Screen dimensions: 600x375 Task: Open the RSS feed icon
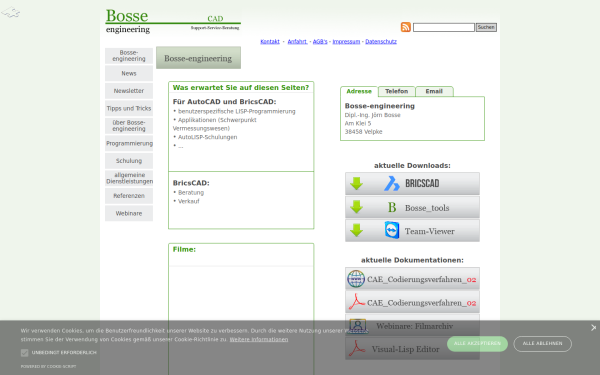[x=406, y=27]
